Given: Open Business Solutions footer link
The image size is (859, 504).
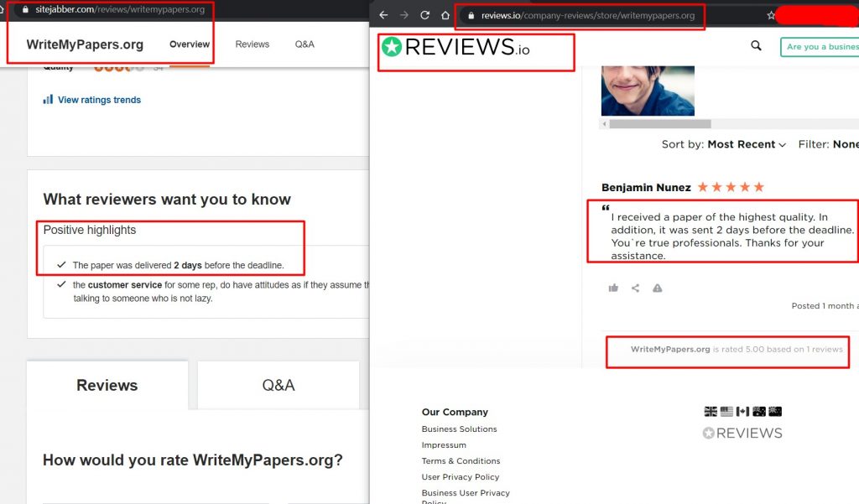Looking at the screenshot, I should click(x=459, y=429).
